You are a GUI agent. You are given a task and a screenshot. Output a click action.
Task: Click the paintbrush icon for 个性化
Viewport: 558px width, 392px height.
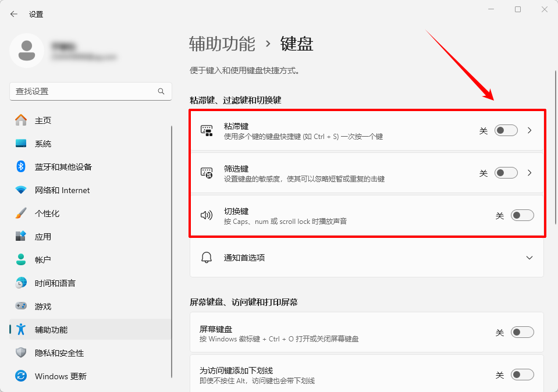coord(21,213)
